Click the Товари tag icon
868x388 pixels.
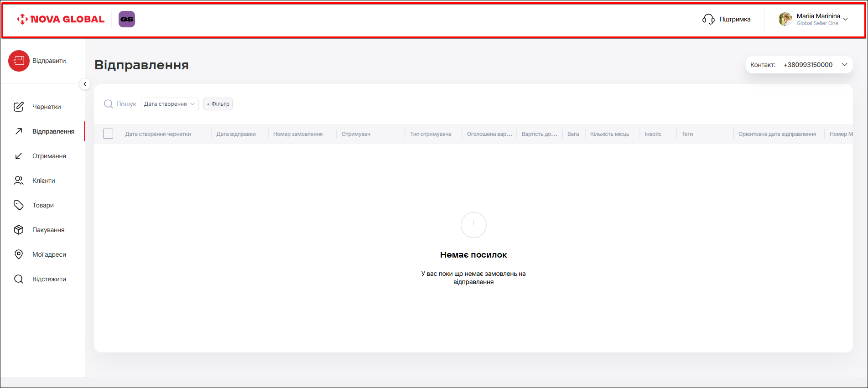[19, 205]
